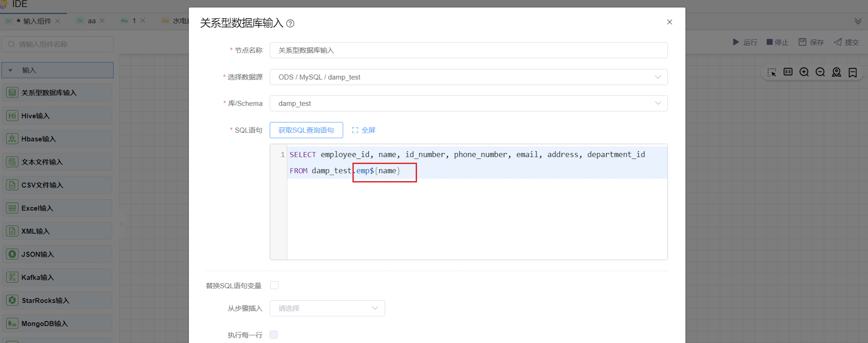
Task: Click the Hive输入 component icon
Action: point(12,116)
